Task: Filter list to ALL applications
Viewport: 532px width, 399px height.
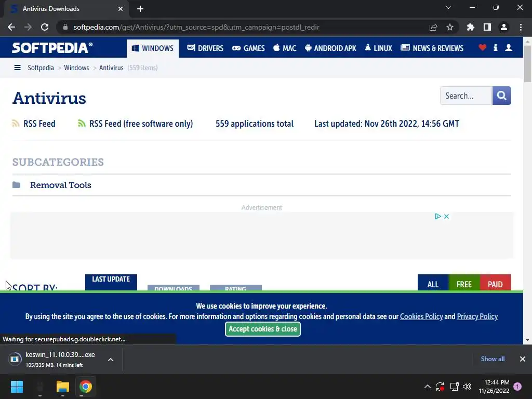Action: tap(433, 283)
